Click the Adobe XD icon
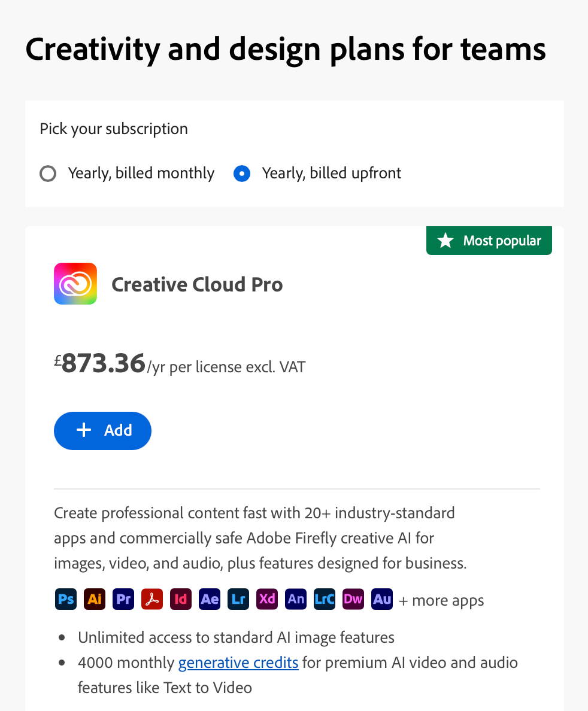Screen dimensions: 588x711 click(267, 600)
